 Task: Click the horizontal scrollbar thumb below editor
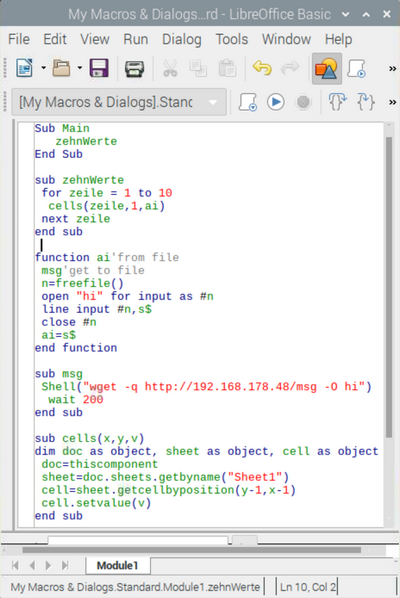191,550
